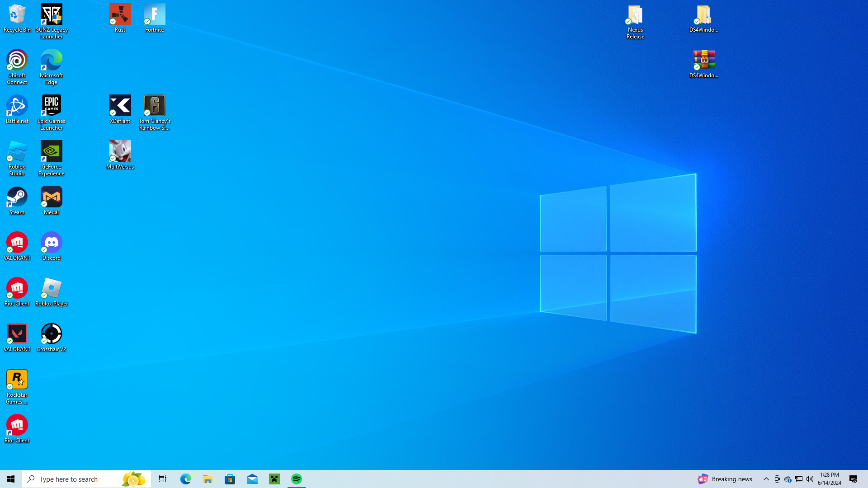Open Spotify from the taskbar
The height and width of the screenshot is (488, 868).
point(297,479)
